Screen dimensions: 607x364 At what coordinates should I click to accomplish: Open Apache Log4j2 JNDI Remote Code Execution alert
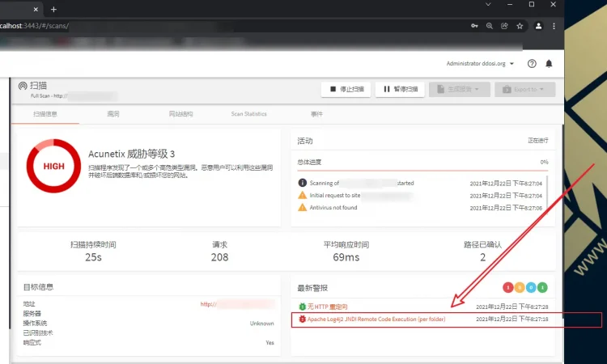[x=376, y=320]
